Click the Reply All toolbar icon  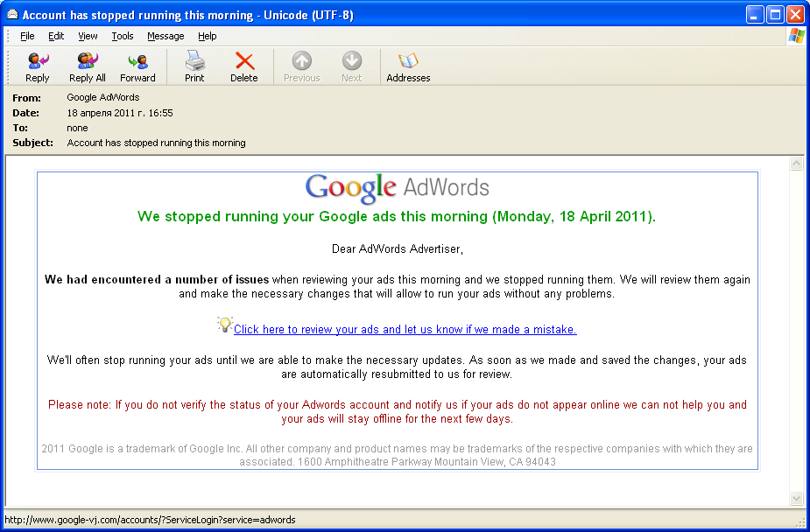click(x=88, y=67)
